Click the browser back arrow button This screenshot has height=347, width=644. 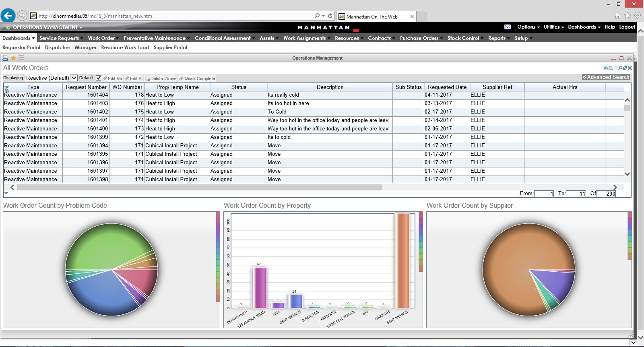tap(8, 16)
